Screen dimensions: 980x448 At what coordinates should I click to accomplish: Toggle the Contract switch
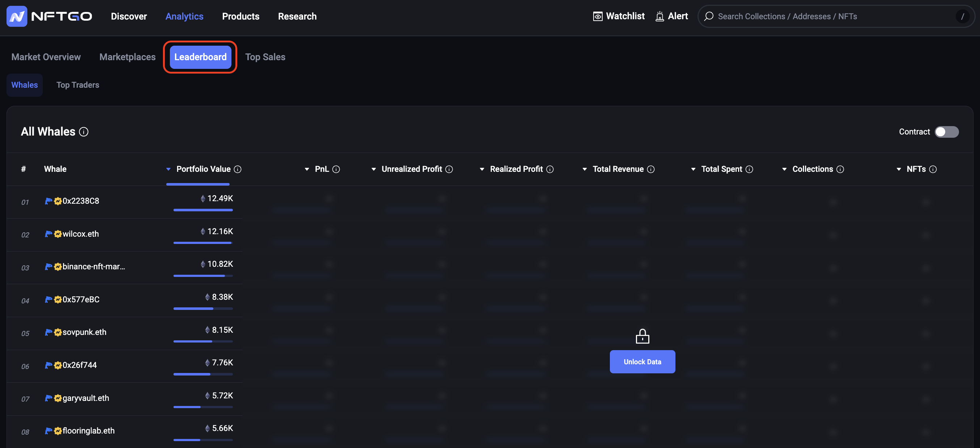947,132
